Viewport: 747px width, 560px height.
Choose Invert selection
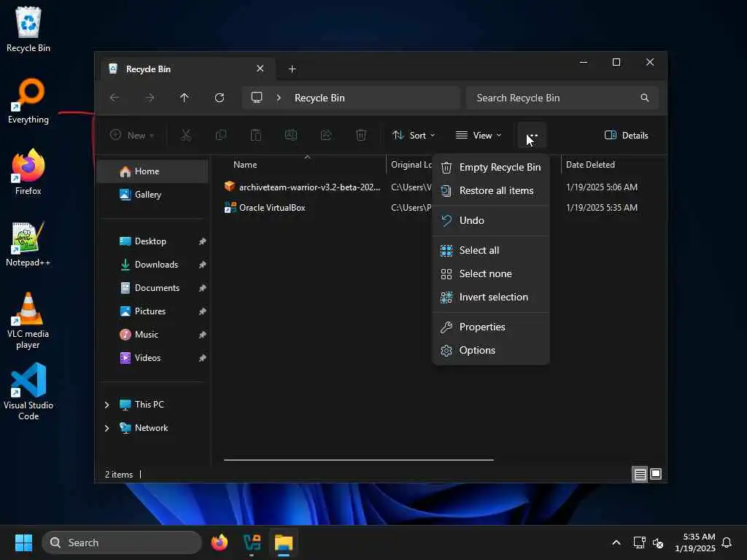[x=491, y=297]
